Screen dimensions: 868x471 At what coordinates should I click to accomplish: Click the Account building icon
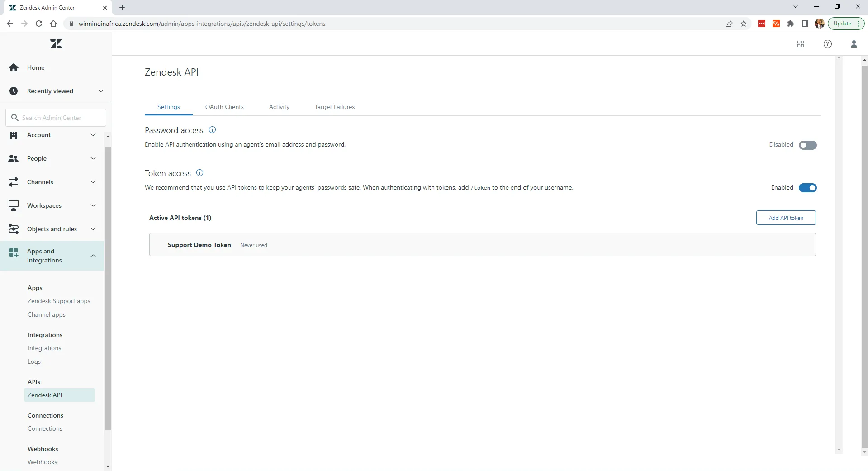coord(14,135)
